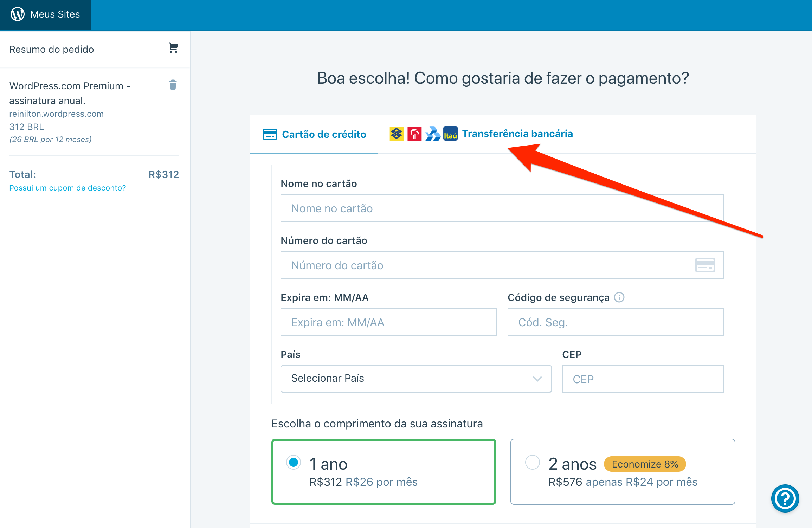Click the Bradesco red bank logo
Viewport: 812px width, 528px height.
[x=414, y=134]
